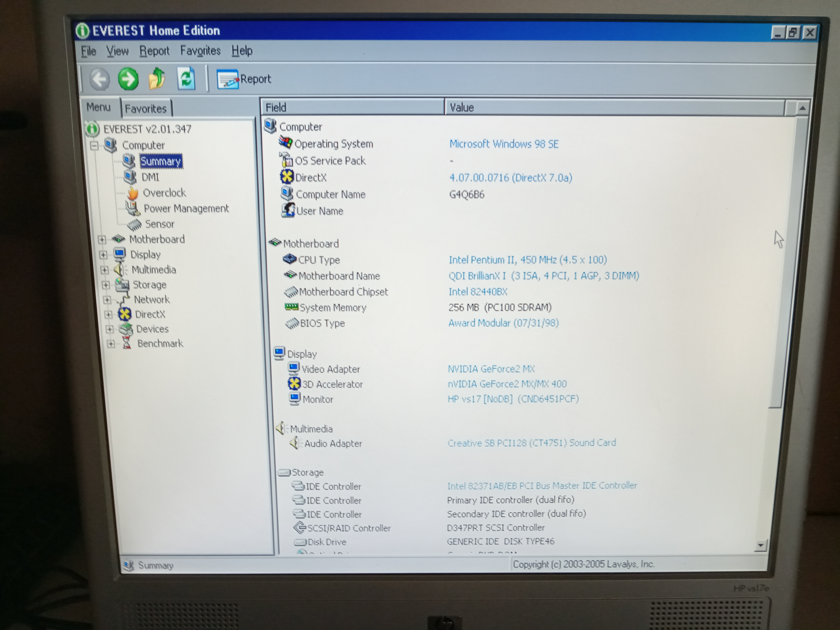
Task: Click the Back navigation arrow icon
Action: pos(100,79)
